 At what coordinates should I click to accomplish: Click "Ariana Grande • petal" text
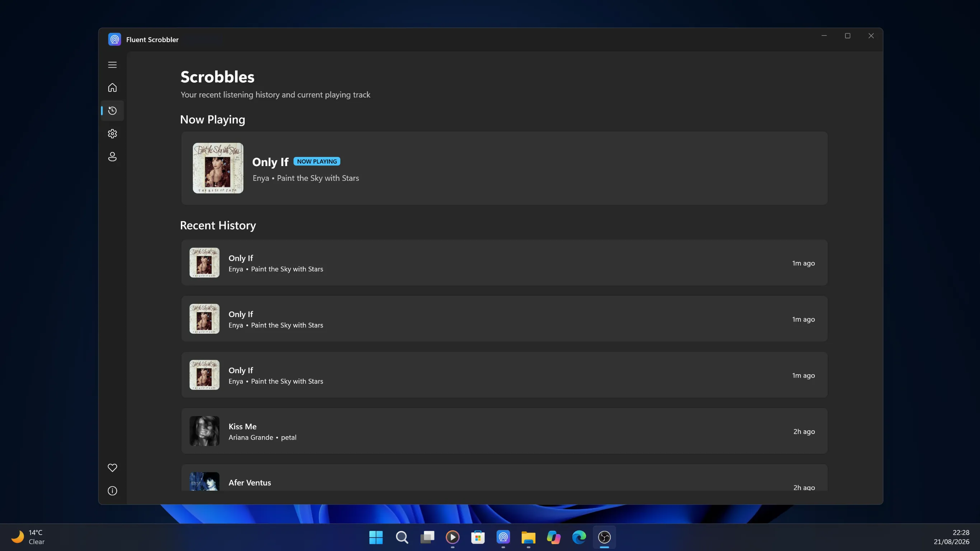tap(263, 437)
